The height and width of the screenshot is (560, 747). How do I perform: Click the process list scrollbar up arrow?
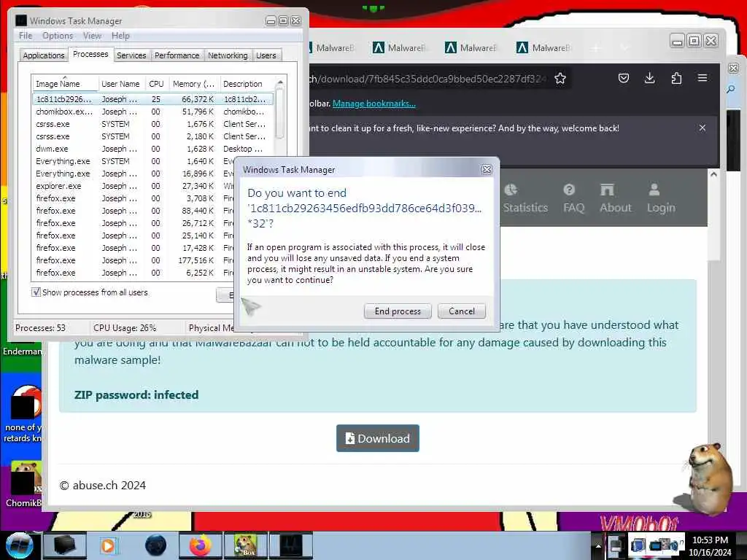point(280,82)
